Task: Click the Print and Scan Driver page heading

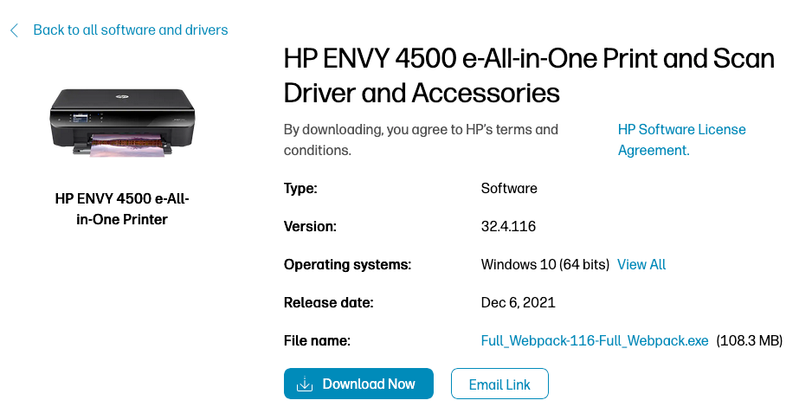Action: click(x=529, y=75)
